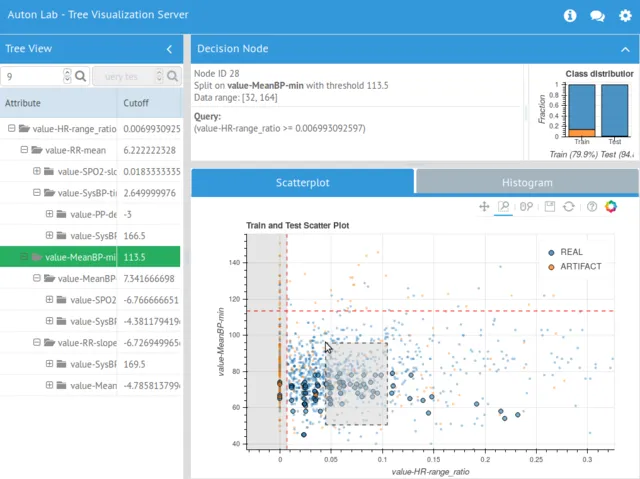The width and height of the screenshot is (640, 479).
Task: Select the value-PP-de tree row
Action: tap(90, 214)
